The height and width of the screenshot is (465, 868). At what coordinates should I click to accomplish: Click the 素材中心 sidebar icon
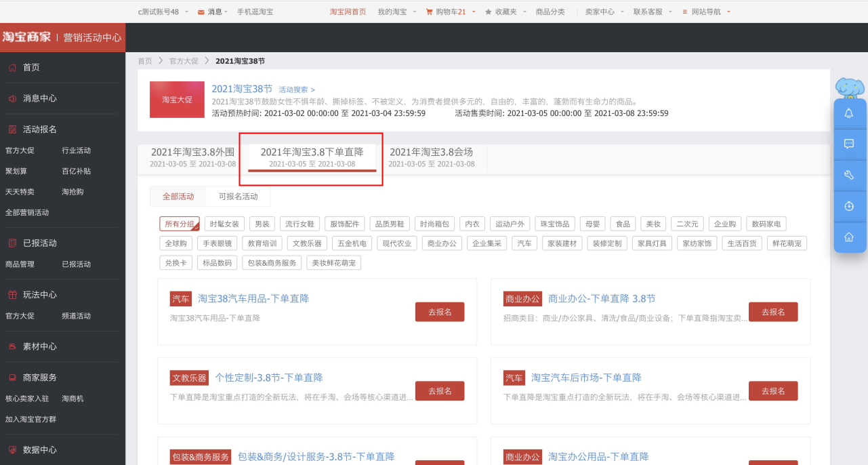(12, 346)
